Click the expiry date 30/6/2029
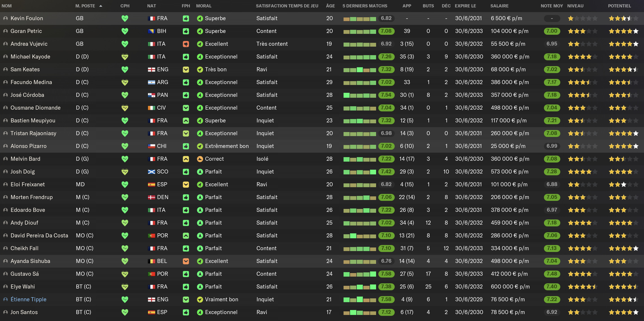The width and height of the screenshot is (644, 321). [x=469, y=299]
